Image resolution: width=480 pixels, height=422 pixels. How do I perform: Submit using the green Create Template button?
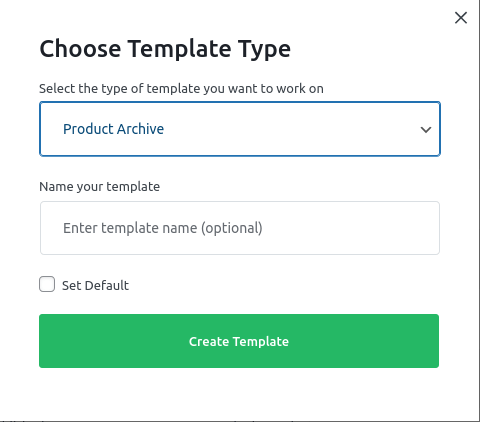(x=239, y=341)
